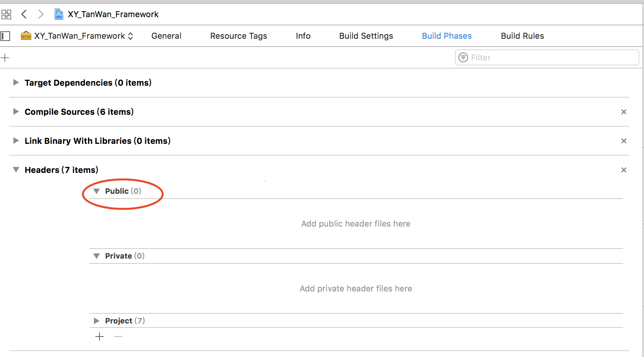Switch to the General tab
Screen dimensions: 644x357
pos(166,36)
